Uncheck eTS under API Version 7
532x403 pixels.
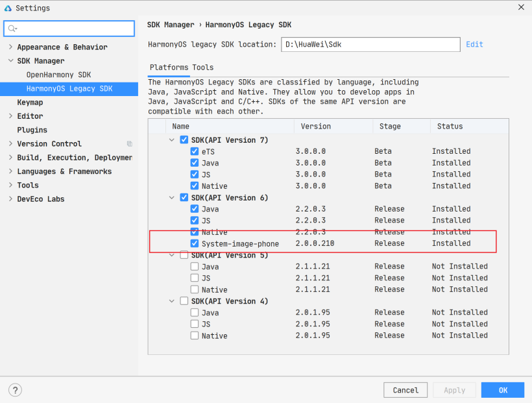tap(195, 151)
